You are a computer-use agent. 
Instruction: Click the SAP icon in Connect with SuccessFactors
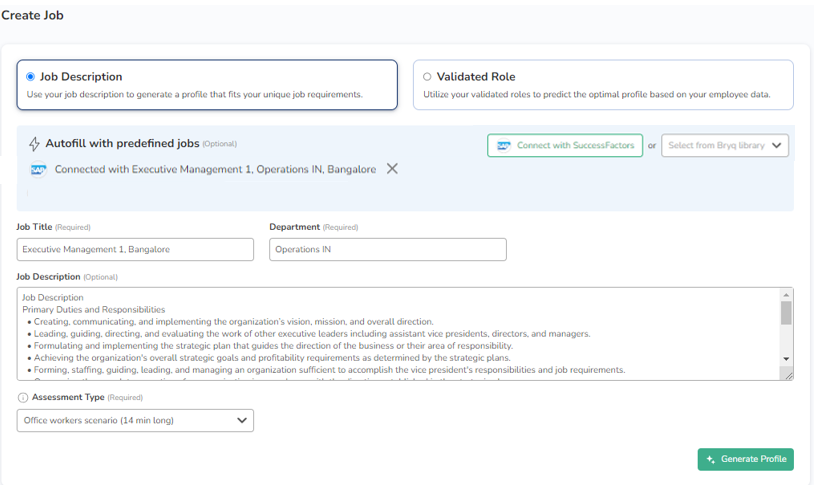pyautogui.click(x=504, y=146)
